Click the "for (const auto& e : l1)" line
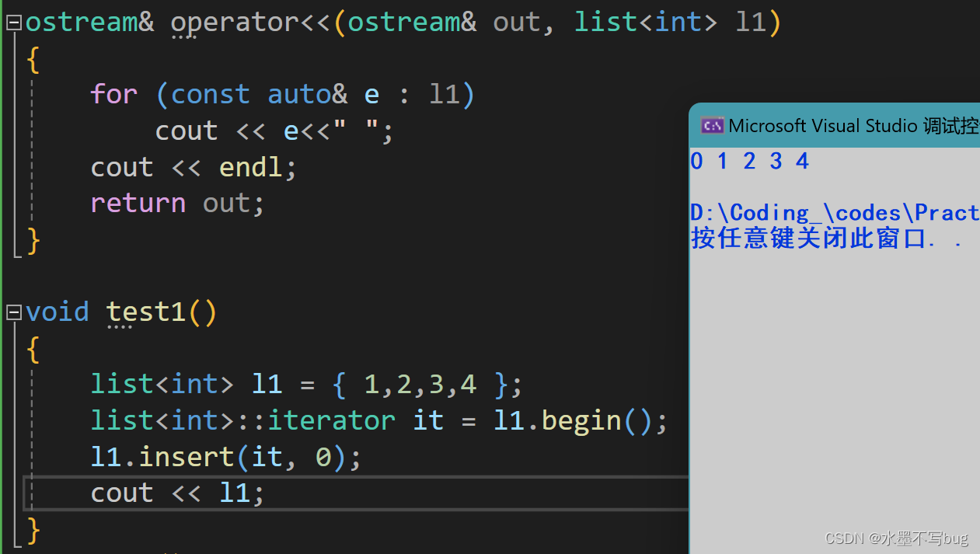Screen dimensions: 980x554 pos(282,94)
